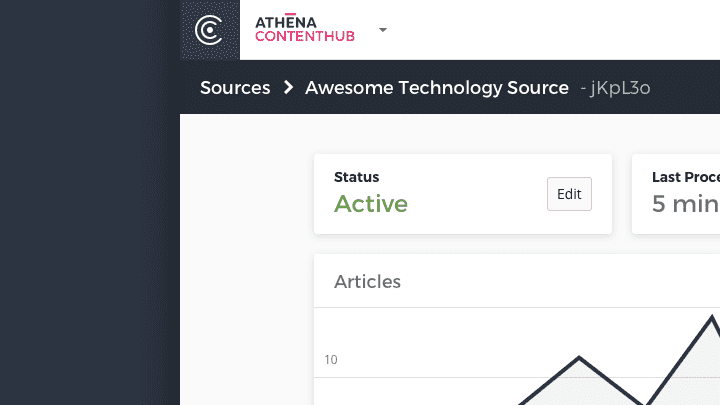Image resolution: width=720 pixels, height=405 pixels.
Task: Click the Athena circular C logo icon
Action: pos(210,30)
